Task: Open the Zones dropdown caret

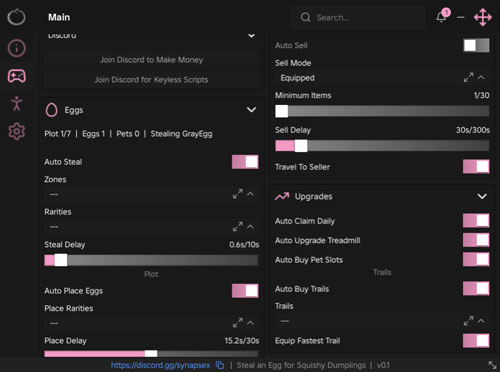Action: point(251,194)
